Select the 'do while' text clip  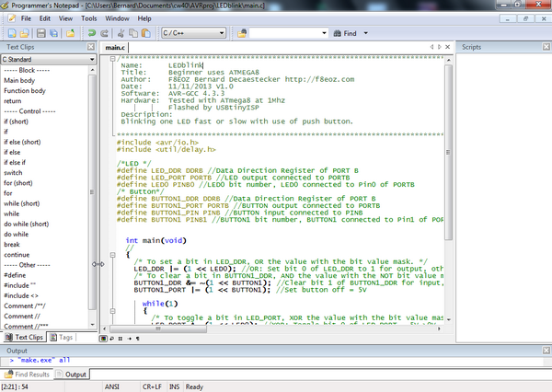coord(17,234)
